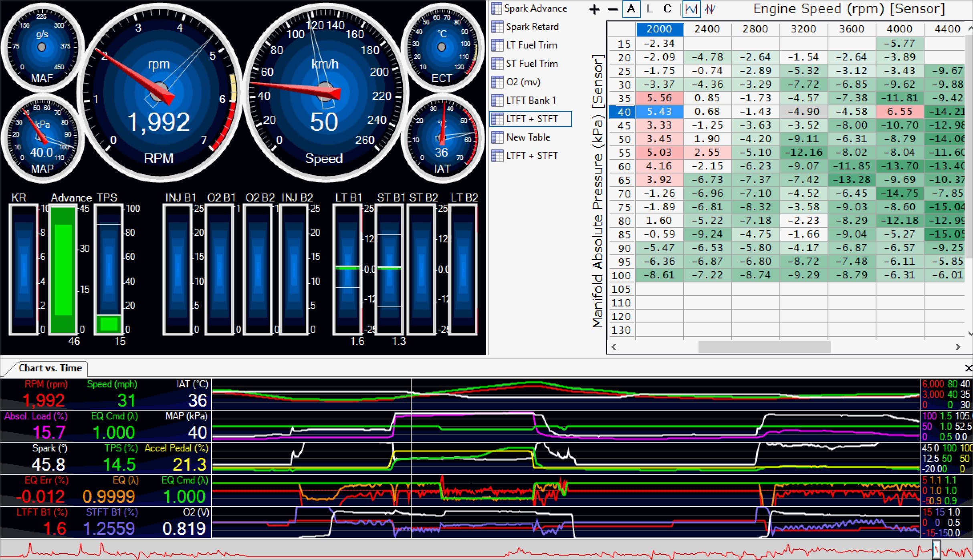Select the Accel Pedal (%) channel label

point(176,449)
